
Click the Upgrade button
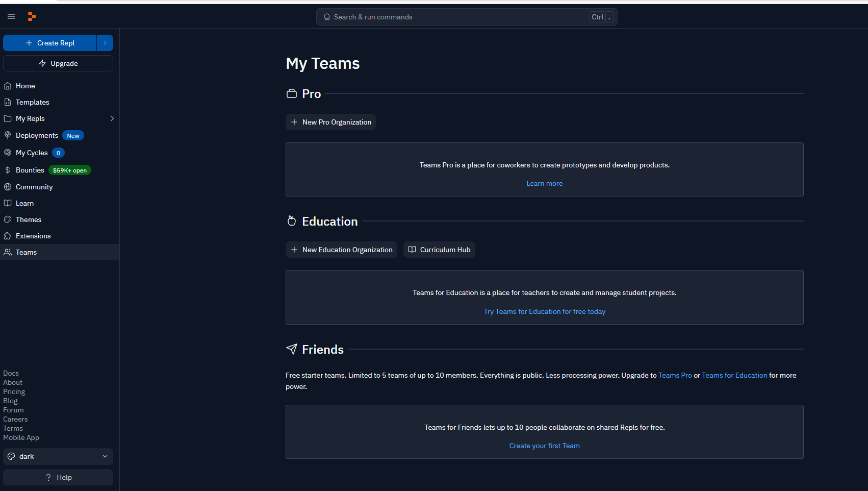point(58,63)
